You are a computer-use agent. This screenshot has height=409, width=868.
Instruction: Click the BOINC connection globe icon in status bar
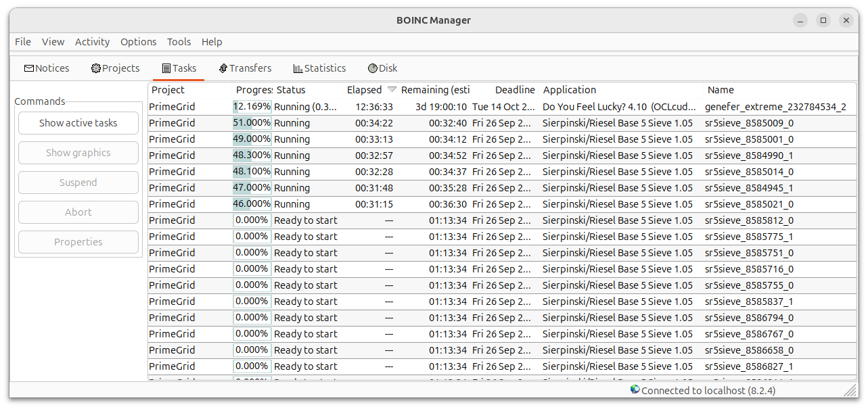pyautogui.click(x=634, y=390)
